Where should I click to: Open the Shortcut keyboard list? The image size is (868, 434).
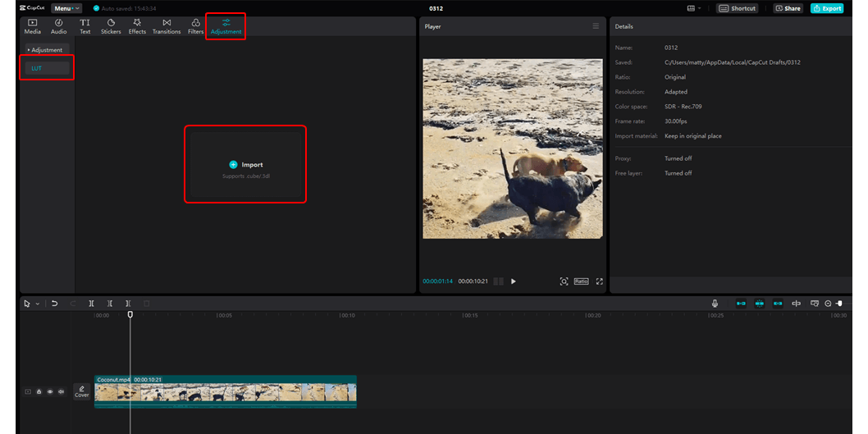pyautogui.click(x=737, y=8)
